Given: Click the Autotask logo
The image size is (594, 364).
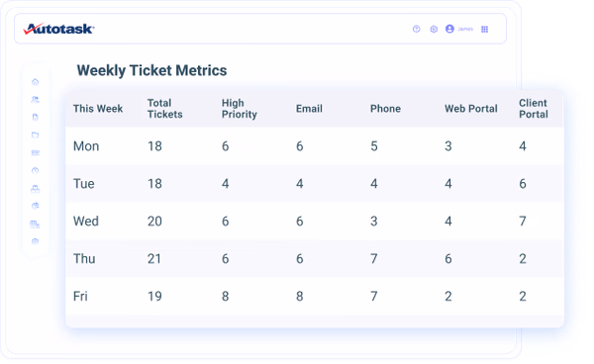Looking at the screenshot, I should (x=58, y=29).
